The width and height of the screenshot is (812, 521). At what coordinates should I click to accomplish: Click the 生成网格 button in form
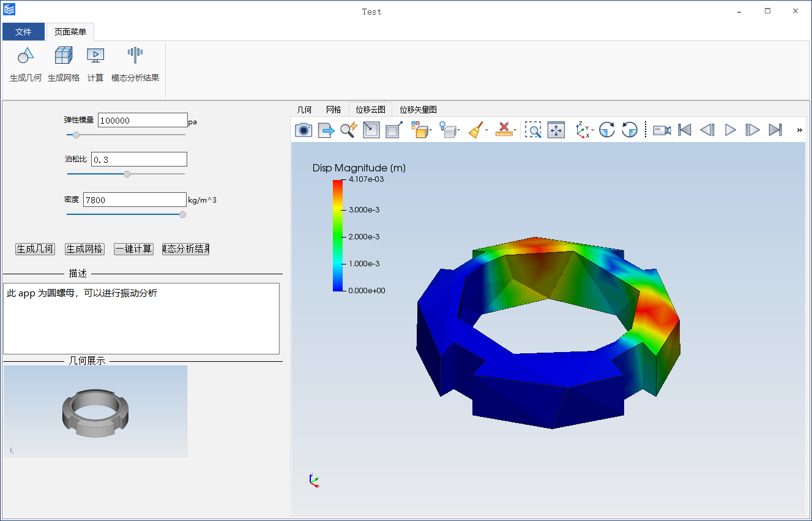(x=84, y=249)
